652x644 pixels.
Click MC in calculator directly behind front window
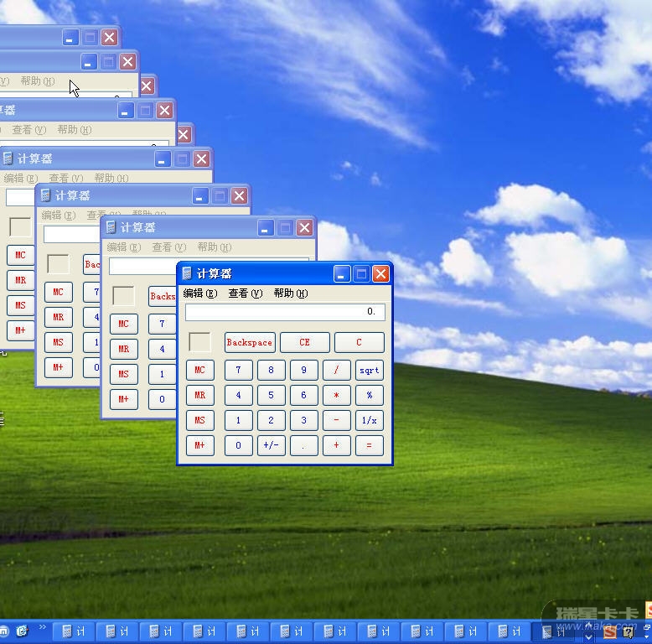point(124,324)
